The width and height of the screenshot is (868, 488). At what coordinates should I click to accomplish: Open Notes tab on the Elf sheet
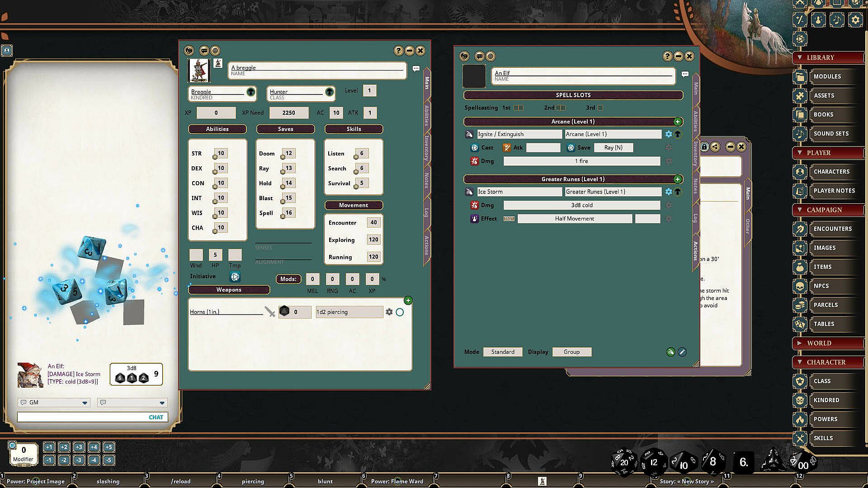tap(695, 186)
